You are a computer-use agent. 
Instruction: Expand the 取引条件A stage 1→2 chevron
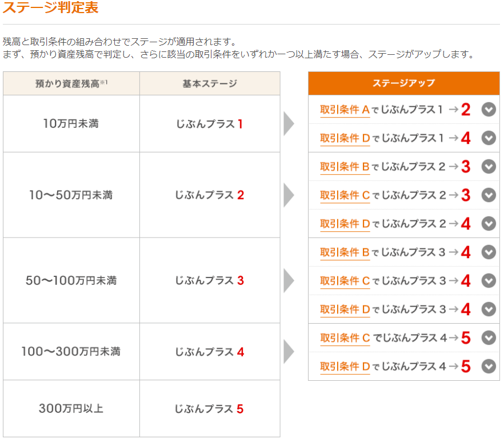point(488,110)
